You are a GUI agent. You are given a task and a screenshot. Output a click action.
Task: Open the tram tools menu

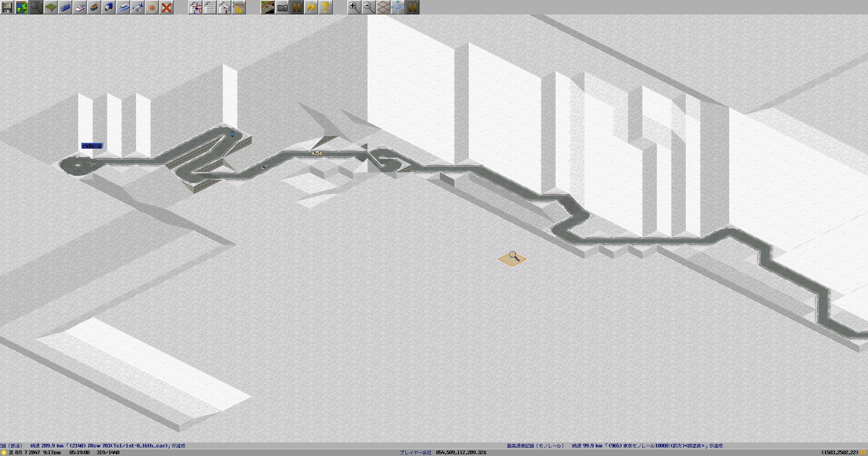point(94,7)
